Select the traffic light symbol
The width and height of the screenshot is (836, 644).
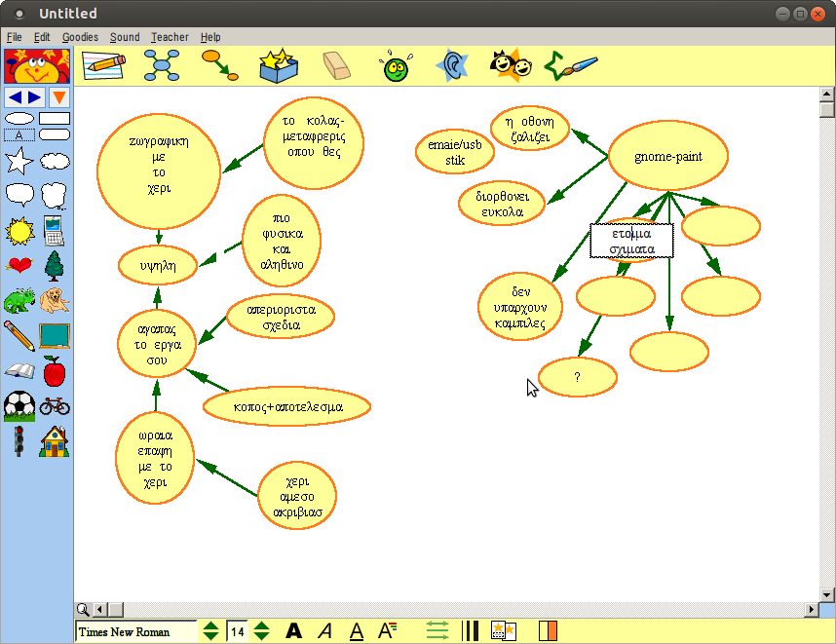[19, 441]
